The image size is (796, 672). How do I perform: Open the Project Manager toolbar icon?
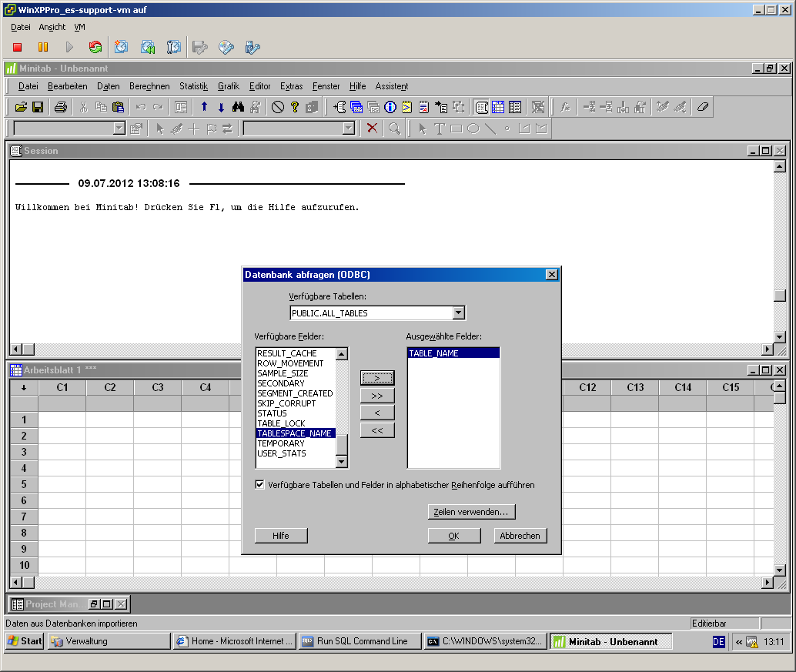(515, 107)
